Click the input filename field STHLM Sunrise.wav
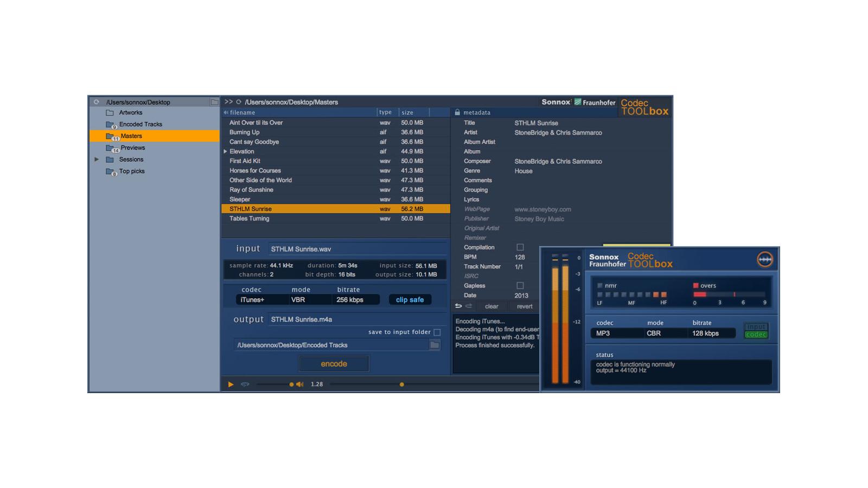 [358, 249]
